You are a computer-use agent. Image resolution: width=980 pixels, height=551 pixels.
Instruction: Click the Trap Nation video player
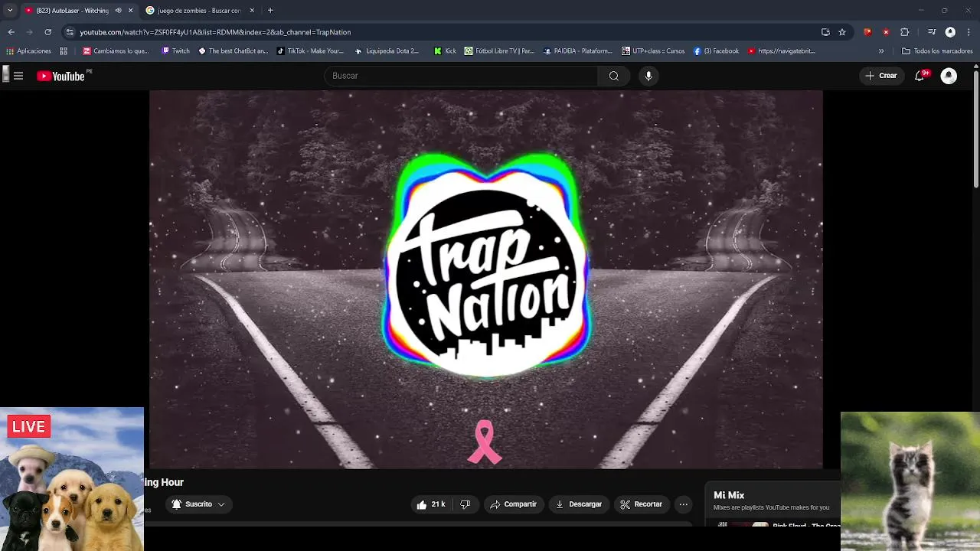pyautogui.click(x=486, y=279)
